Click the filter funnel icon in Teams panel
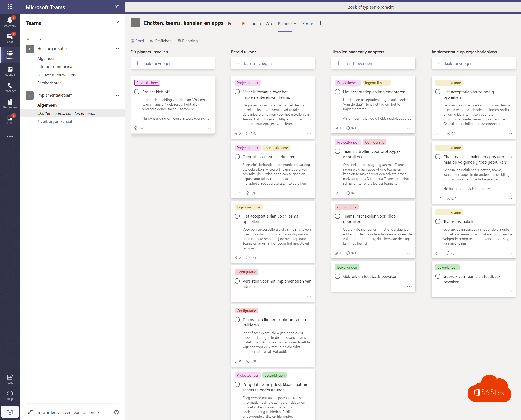The image size is (521, 420). tap(116, 23)
